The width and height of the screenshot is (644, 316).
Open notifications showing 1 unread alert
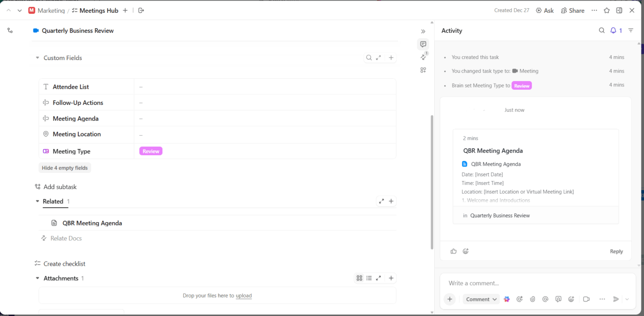[615, 30]
